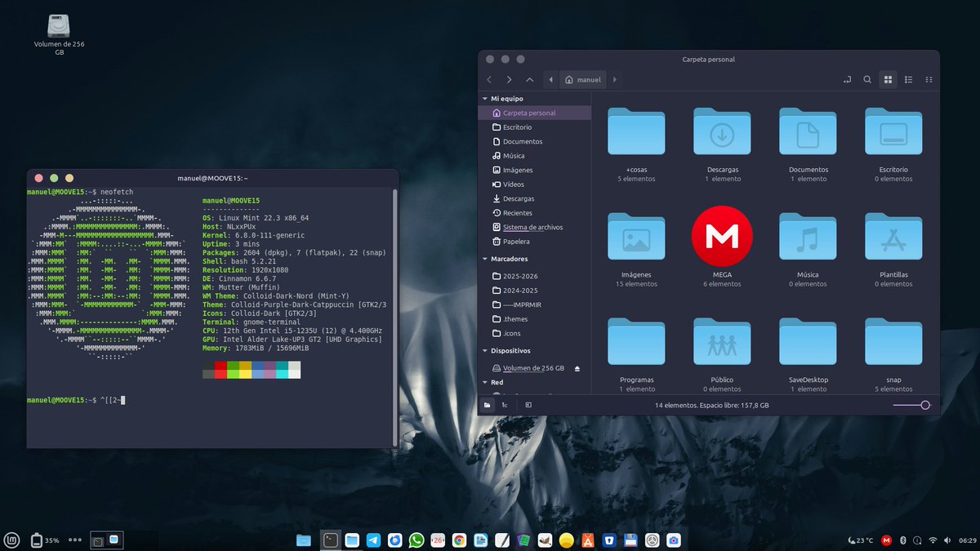
Task: Open the .icons bookmark
Action: [535, 333]
